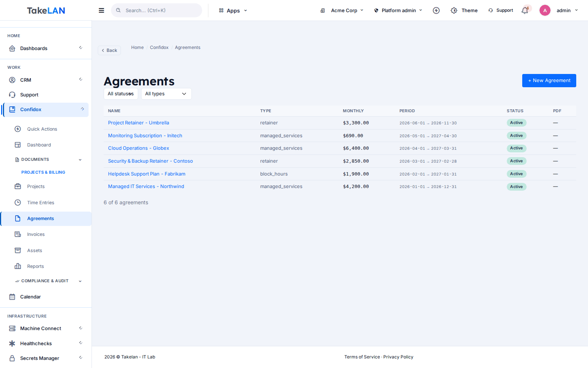Viewport: 588px width, 368px height.
Task: Click Support in the top bar
Action: (x=501, y=10)
